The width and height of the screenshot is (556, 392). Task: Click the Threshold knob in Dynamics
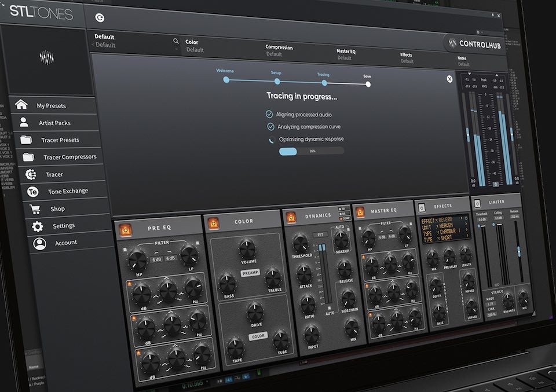tap(301, 244)
